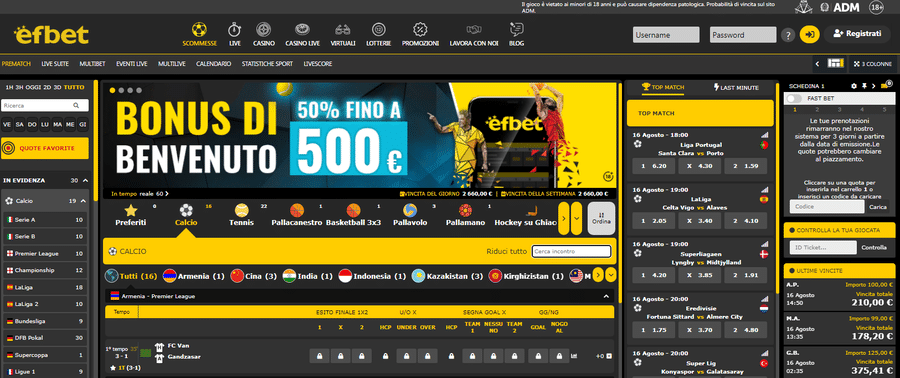Select the Pallavolo sport icon

410,210
